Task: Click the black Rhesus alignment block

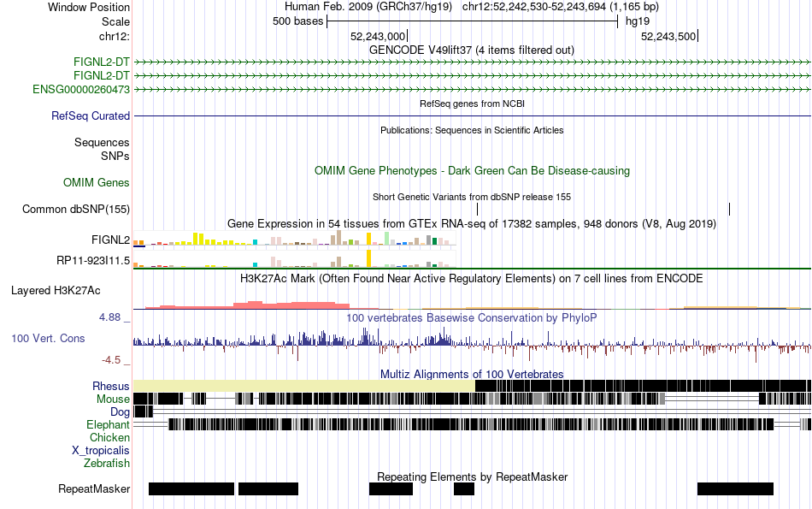Action: (x=643, y=386)
